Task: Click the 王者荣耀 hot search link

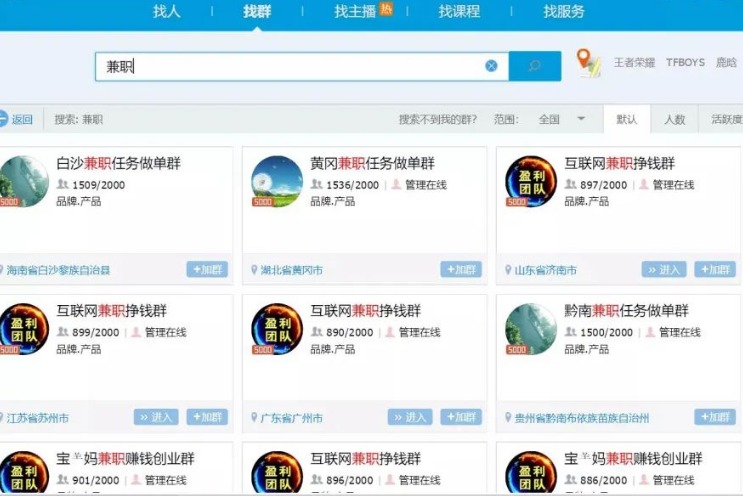Action: pyautogui.click(x=634, y=62)
